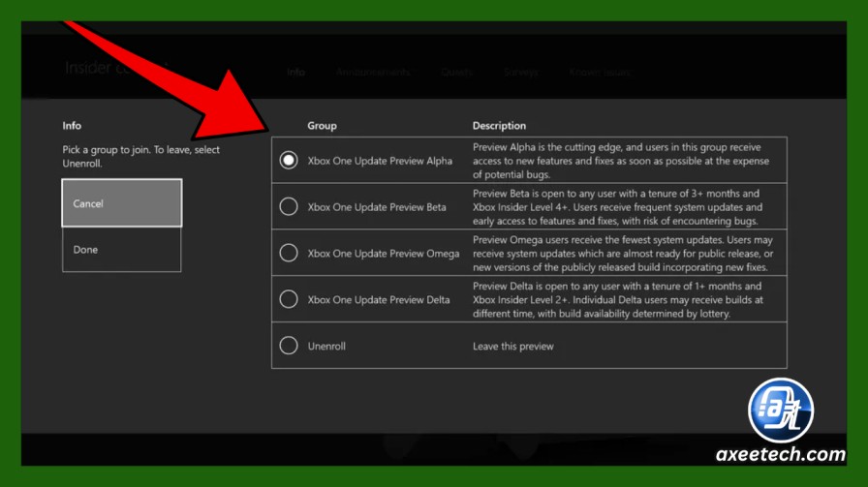Click the Preview Delta description text

618,300
